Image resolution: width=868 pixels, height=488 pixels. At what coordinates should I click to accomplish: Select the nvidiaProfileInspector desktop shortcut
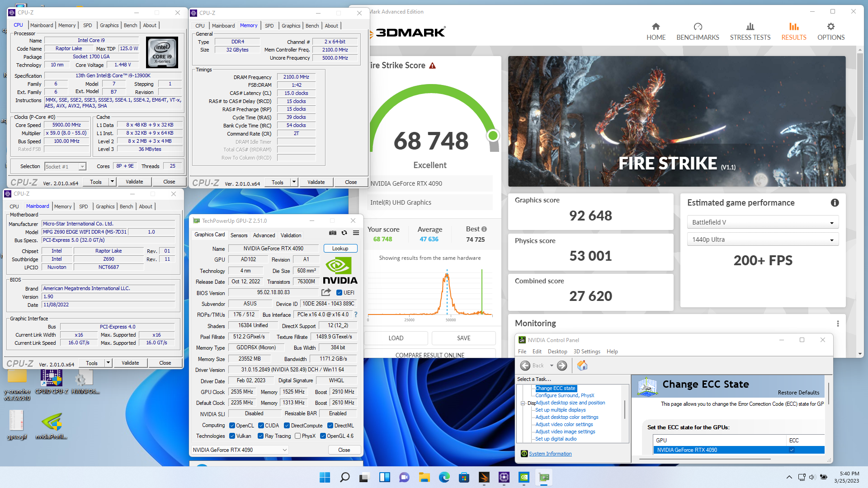(52, 426)
